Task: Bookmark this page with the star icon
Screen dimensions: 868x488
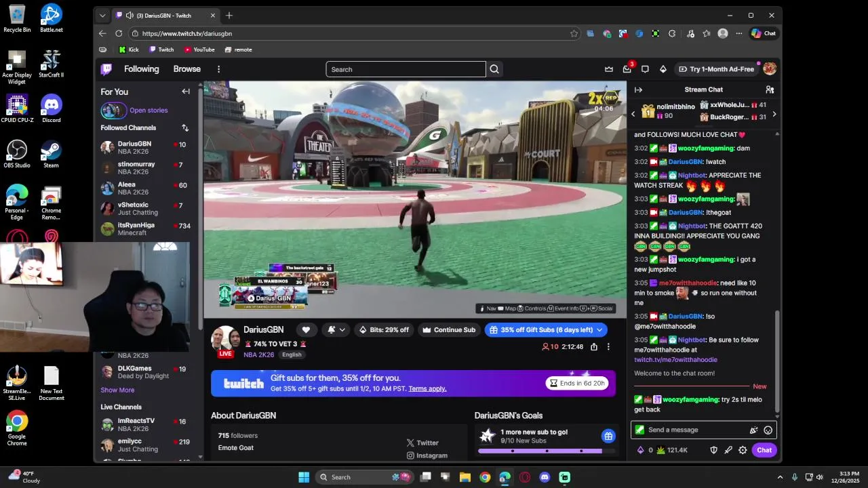Action: [574, 33]
